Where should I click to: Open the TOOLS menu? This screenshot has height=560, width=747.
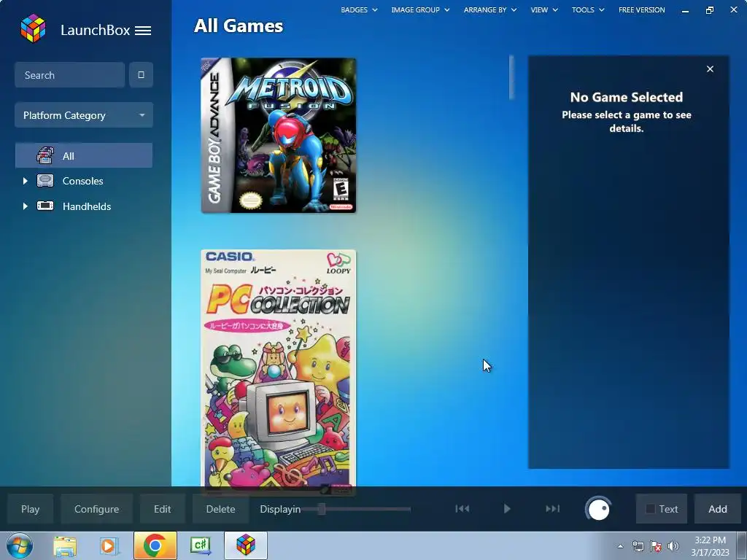(588, 9)
